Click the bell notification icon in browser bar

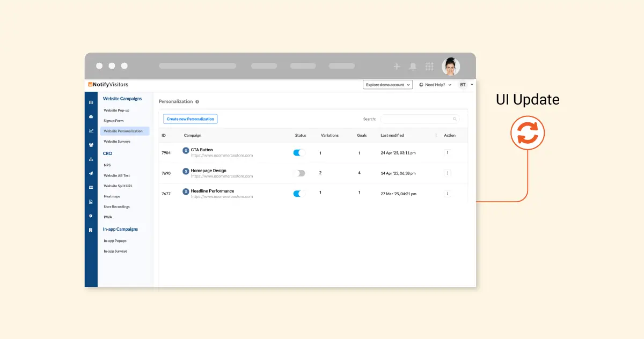[413, 67]
